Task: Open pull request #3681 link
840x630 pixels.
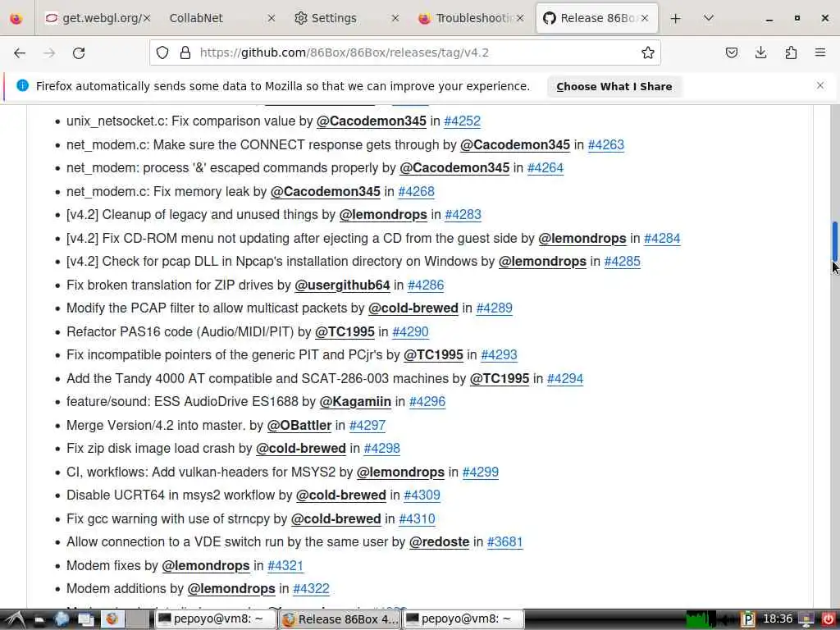Action: click(x=504, y=541)
